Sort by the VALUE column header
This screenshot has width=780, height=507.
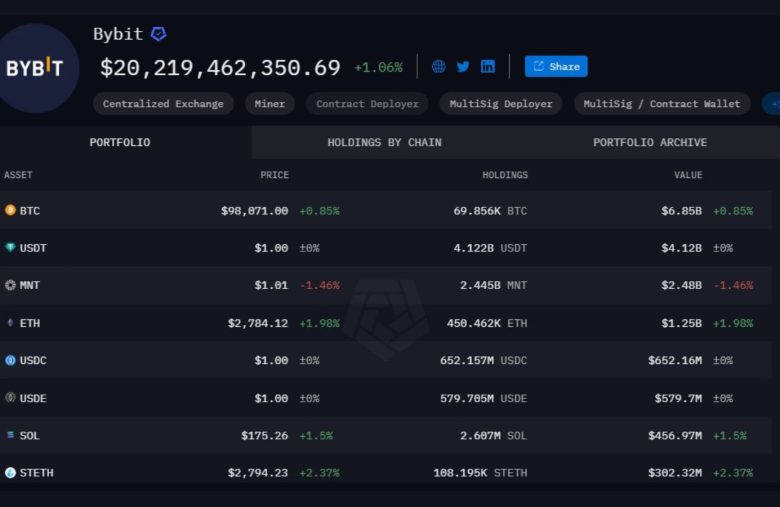(688, 175)
